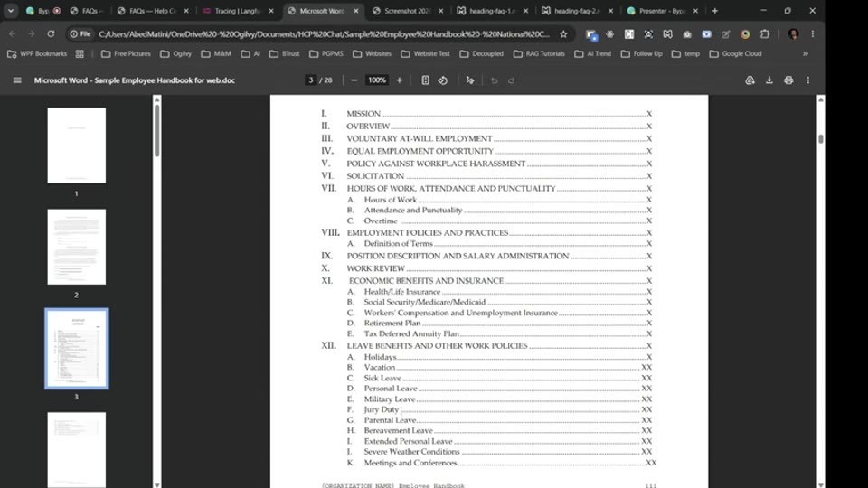Open the Draw annotation tool
The height and width of the screenshot is (488, 868).
[470, 80]
